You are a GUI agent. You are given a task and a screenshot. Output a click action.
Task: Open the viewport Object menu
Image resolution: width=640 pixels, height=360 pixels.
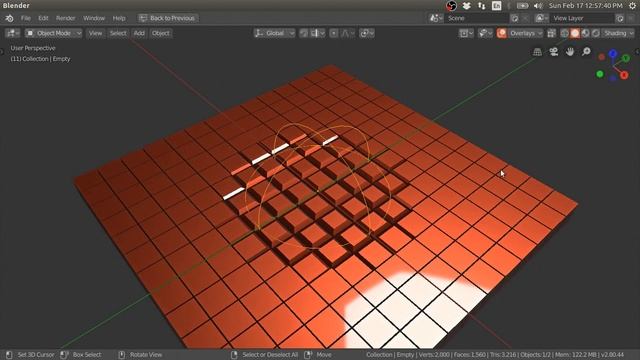160,33
